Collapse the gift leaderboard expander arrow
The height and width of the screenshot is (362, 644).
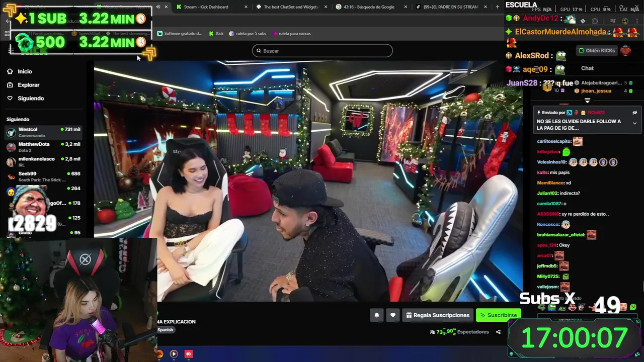click(587, 100)
